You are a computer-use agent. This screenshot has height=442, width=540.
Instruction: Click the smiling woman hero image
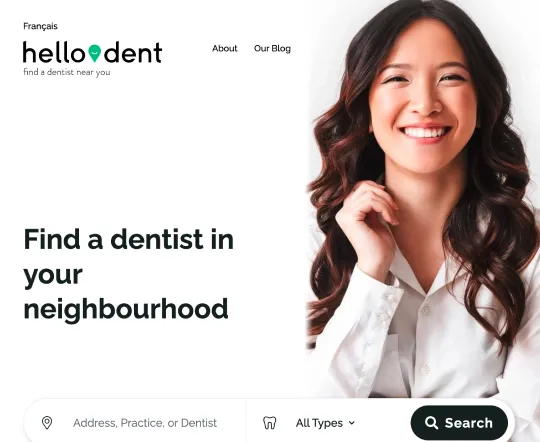click(x=423, y=199)
